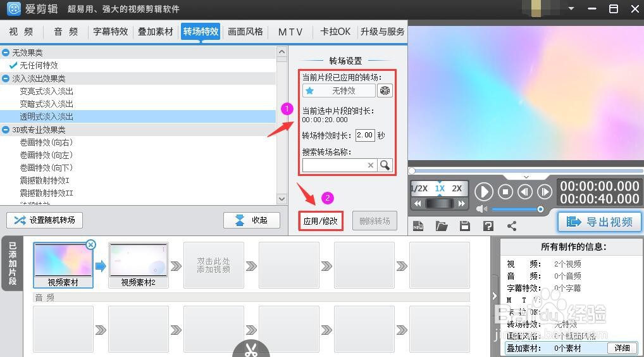Select 透明式淡入淡出 transition
The width and height of the screenshot is (644, 357).
46,116
